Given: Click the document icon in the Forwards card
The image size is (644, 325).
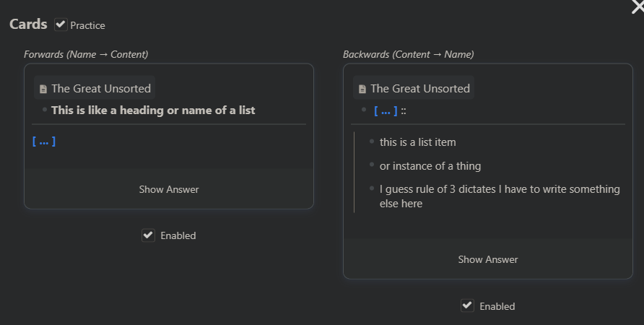Looking at the screenshot, I should click(x=43, y=89).
